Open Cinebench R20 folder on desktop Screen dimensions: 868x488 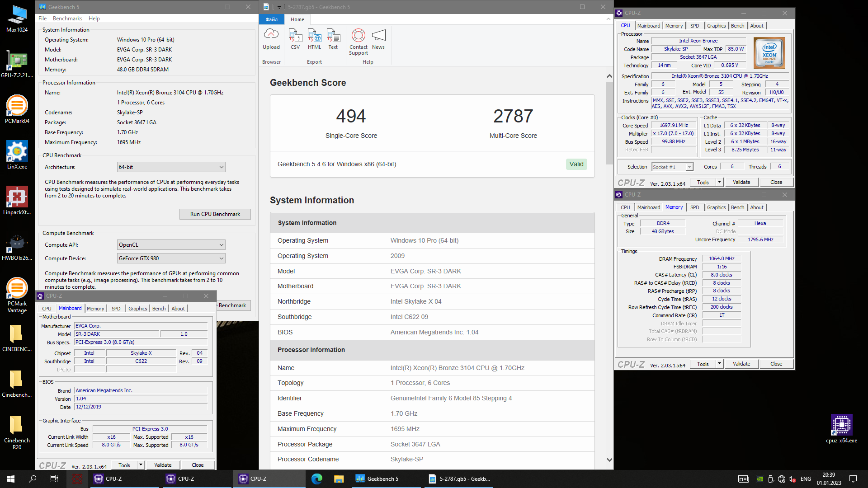coord(17,432)
